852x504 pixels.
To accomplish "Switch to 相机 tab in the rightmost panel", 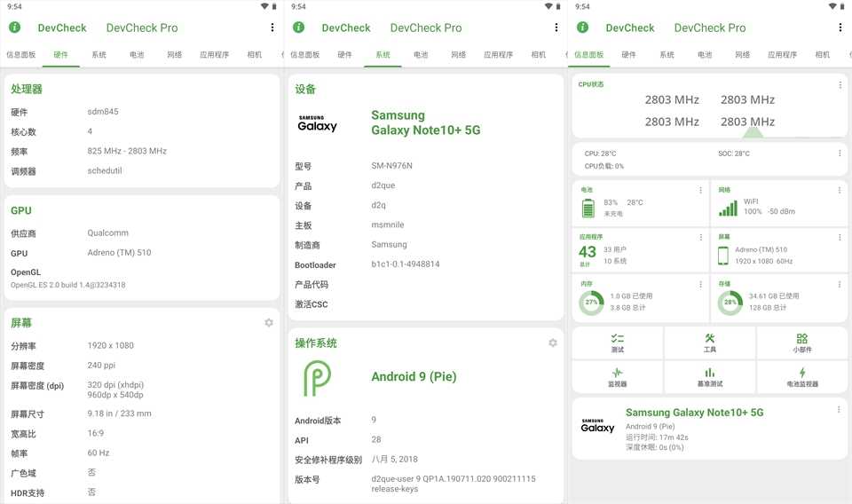I will click(x=822, y=55).
